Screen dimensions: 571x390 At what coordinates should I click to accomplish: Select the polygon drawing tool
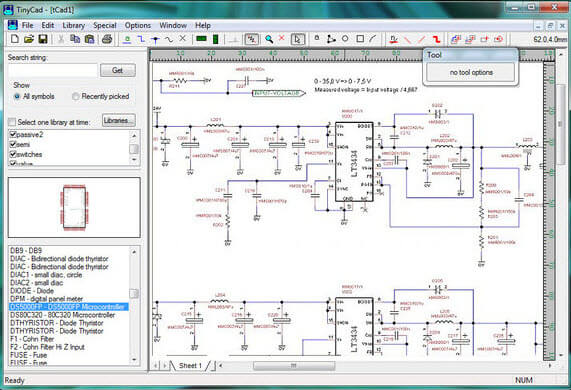[x=331, y=39]
